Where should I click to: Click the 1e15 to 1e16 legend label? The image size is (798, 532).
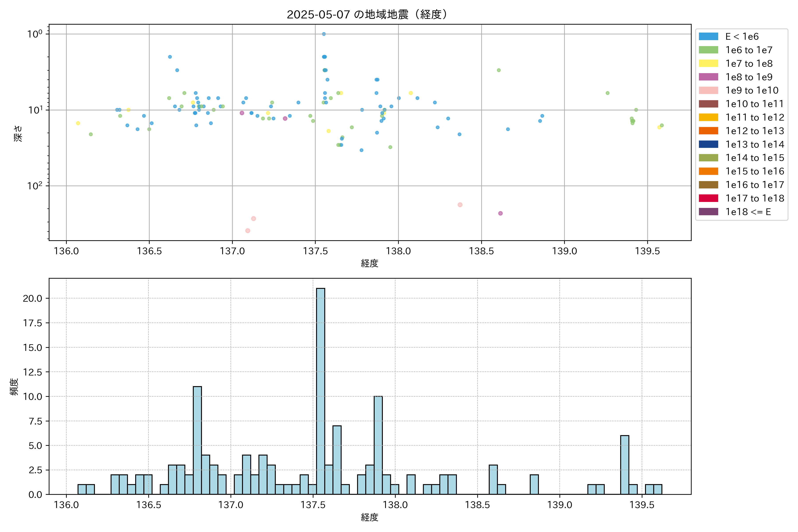(x=755, y=171)
